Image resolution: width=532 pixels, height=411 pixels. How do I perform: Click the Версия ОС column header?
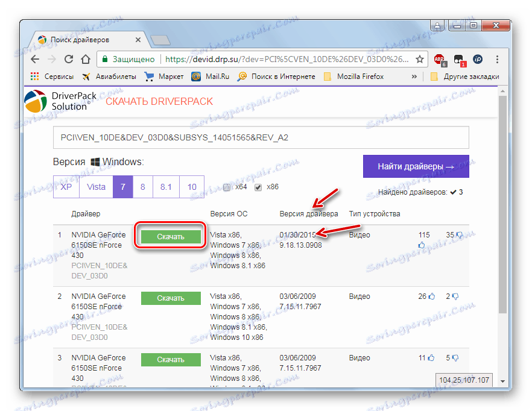[x=229, y=214]
